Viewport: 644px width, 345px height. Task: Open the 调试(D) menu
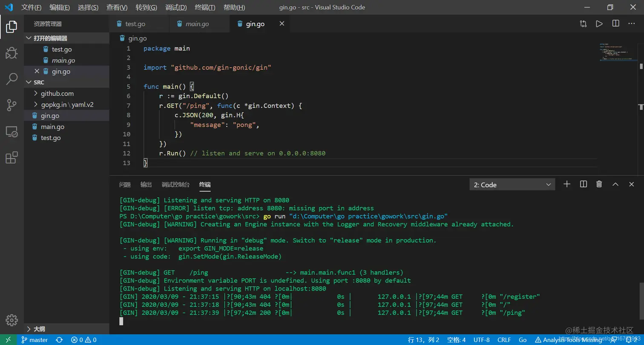click(176, 7)
